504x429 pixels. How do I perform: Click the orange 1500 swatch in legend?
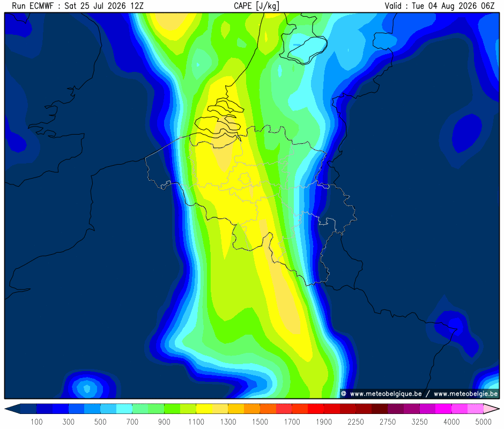click(252, 409)
